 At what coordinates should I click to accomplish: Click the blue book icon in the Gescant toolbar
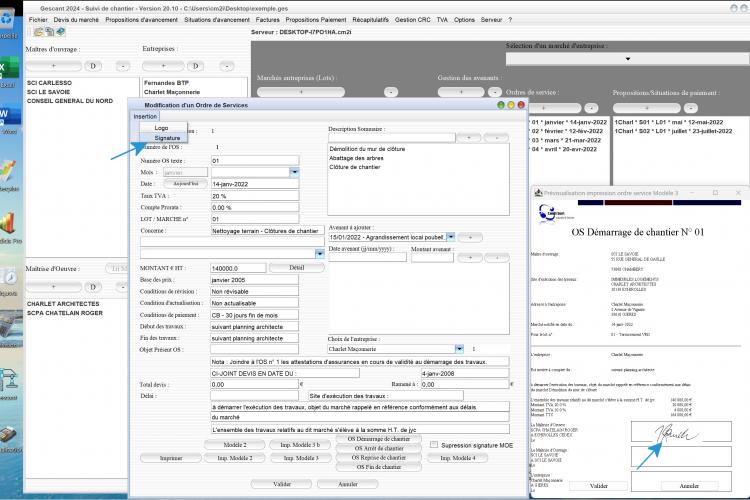61,32
